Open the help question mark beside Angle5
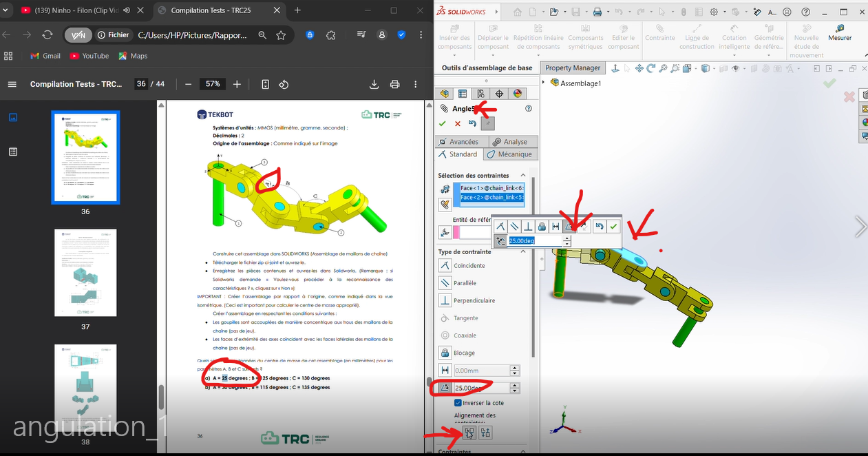This screenshot has width=868, height=456. pyautogui.click(x=529, y=108)
